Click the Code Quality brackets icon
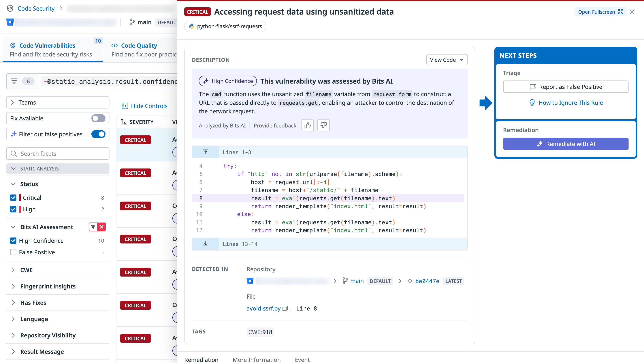 coord(115,45)
